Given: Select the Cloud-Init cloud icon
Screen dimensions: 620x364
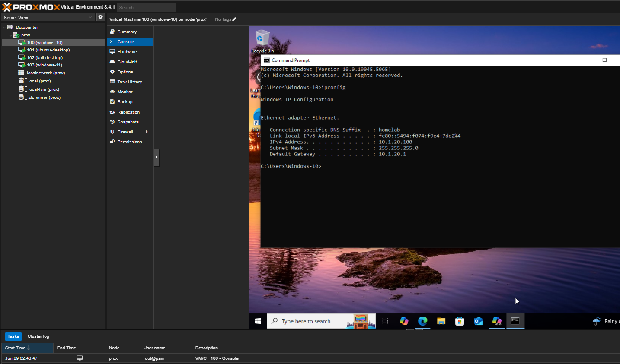Looking at the screenshot, I should click(x=113, y=61).
